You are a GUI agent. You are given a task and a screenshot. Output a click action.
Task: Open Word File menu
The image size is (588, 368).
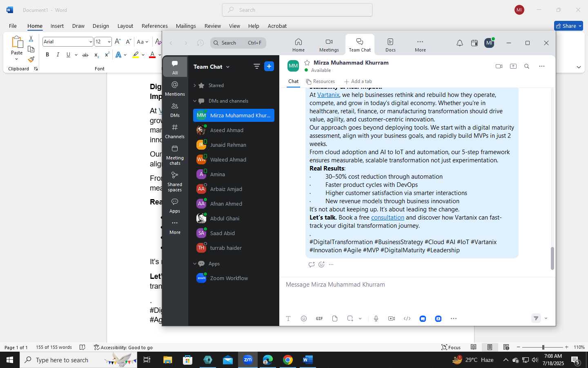point(13,26)
